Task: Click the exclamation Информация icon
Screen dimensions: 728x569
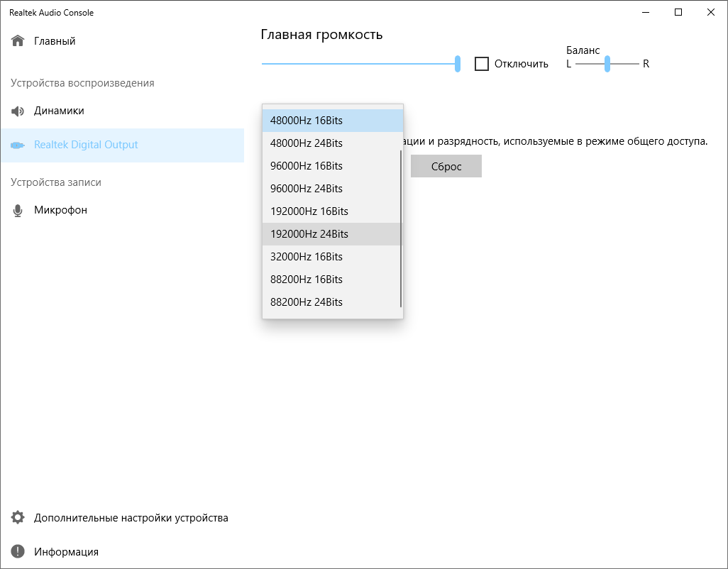Action: tap(18, 552)
